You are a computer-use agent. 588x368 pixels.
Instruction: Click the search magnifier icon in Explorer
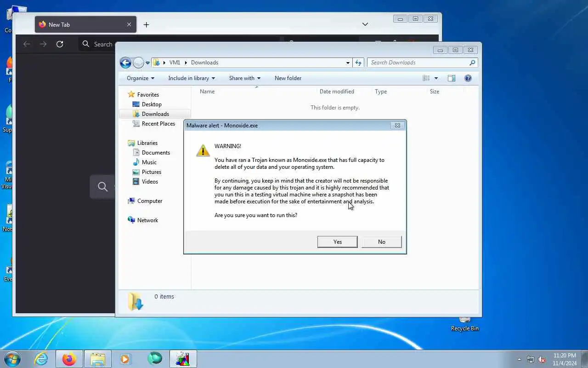pyautogui.click(x=472, y=63)
